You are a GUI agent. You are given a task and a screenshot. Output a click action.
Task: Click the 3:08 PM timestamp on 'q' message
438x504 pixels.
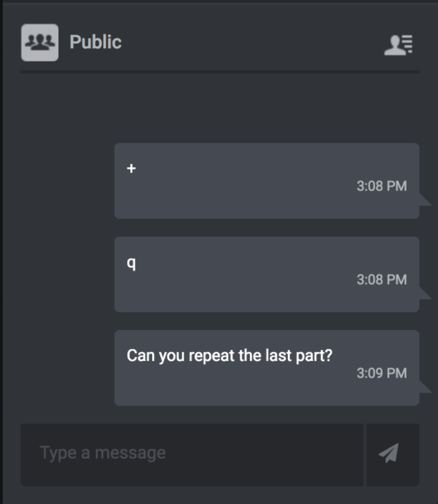(x=382, y=280)
